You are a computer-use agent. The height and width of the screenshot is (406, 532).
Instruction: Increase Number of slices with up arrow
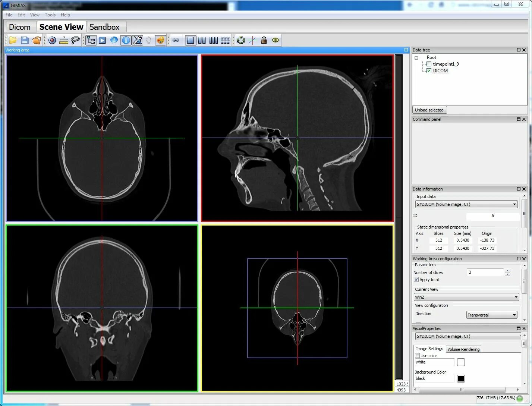(x=507, y=271)
